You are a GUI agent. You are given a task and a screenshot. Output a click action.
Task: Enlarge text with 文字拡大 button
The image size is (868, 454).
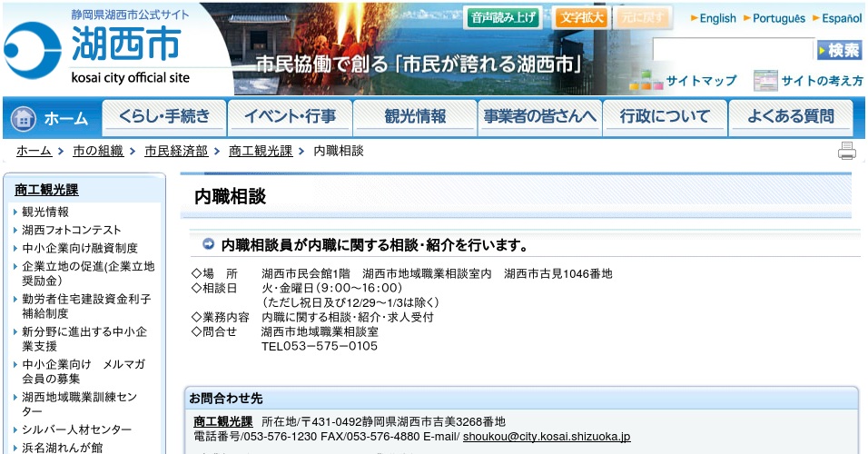[x=582, y=17]
